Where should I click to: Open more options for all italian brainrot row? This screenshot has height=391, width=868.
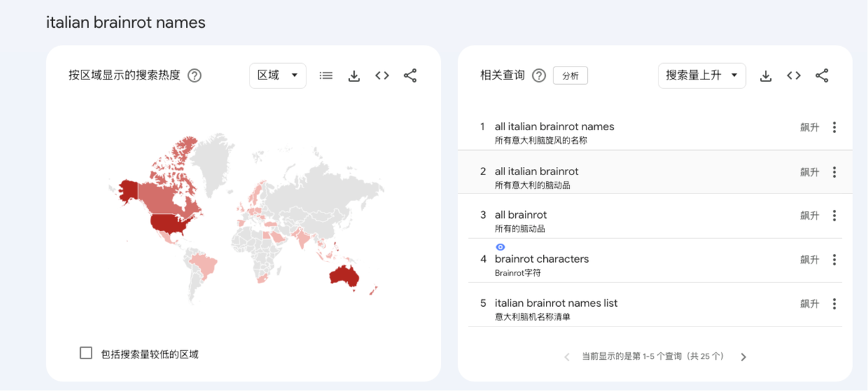click(834, 172)
